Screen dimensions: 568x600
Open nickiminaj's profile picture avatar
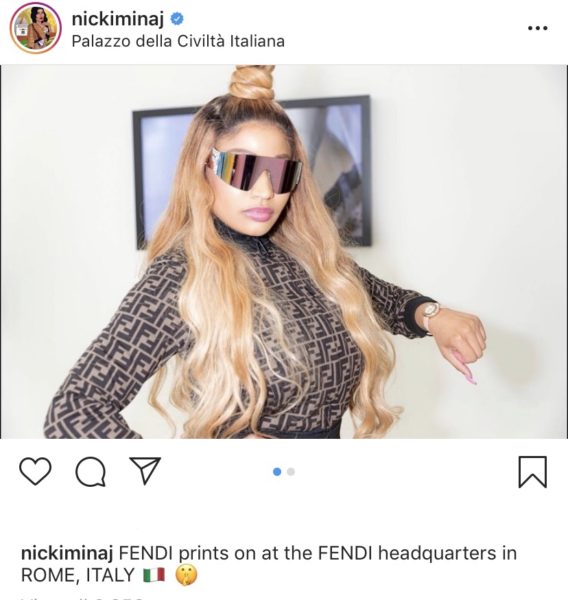pyautogui.click(x=36, y=28)
